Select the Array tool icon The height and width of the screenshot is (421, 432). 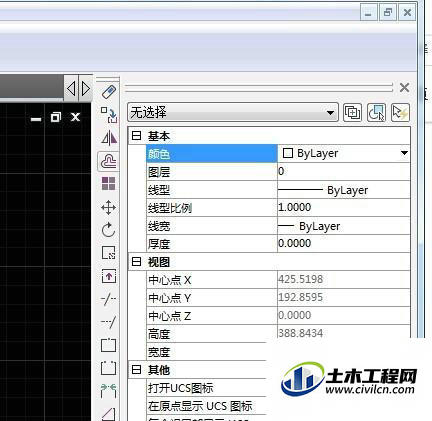point(109,184)
